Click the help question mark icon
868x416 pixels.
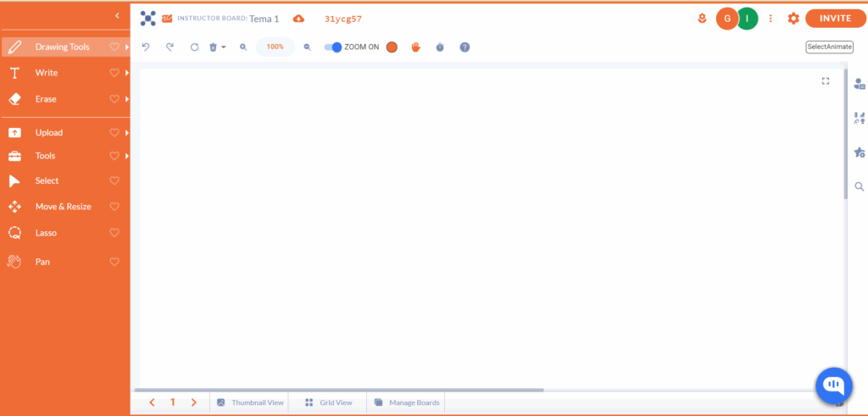pyautogui.click(x=465, y=47)
